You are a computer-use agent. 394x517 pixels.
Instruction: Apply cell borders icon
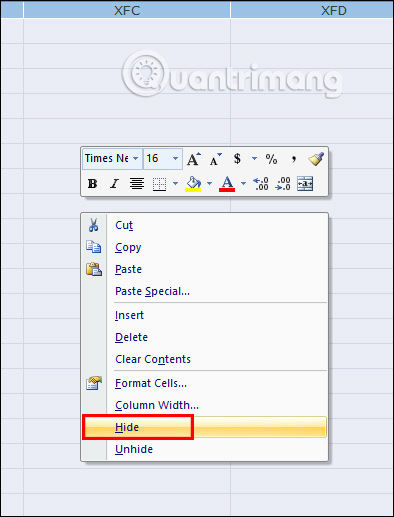click(159, 184)
